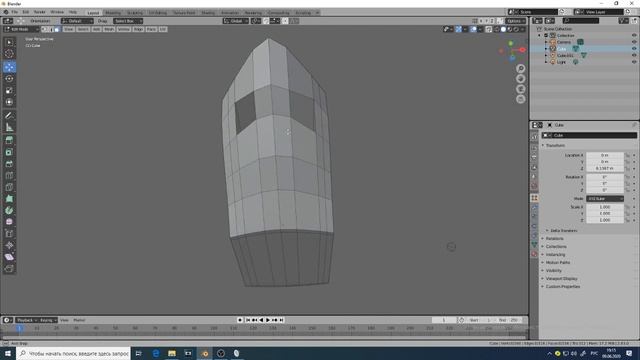
Task: Open the Mesh menu in viewport header
Action: pyautogui.click(x=109, y=29)
